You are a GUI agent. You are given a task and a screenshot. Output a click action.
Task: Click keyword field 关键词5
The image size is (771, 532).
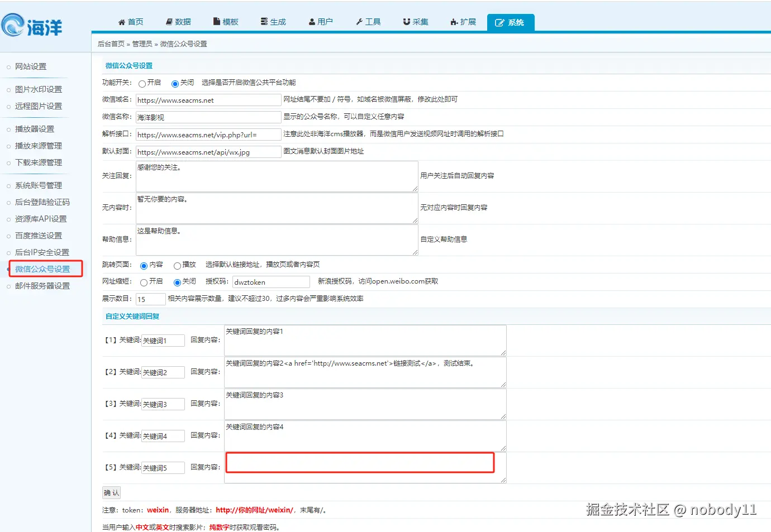(x=163, y=468)
